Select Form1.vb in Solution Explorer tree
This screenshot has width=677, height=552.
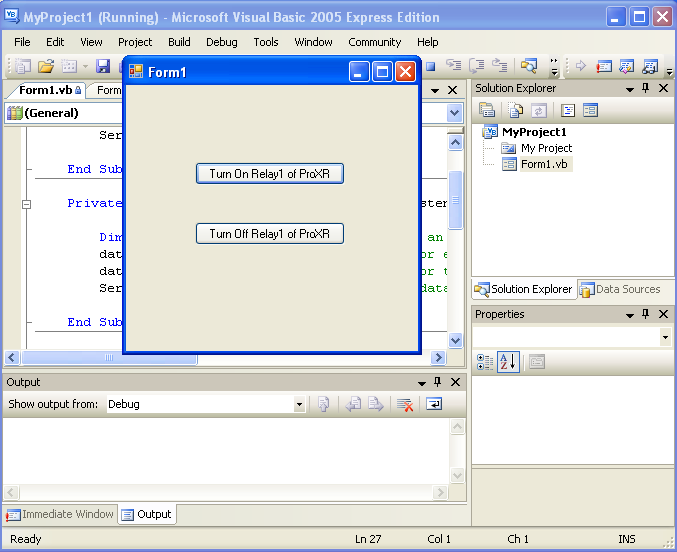click(544, 164)
